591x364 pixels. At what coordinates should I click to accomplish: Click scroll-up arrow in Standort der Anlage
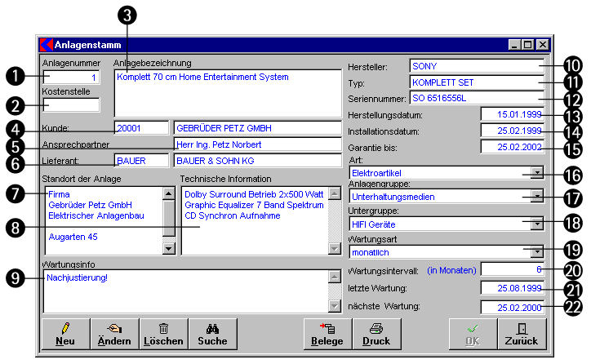(x=168, y=193)
